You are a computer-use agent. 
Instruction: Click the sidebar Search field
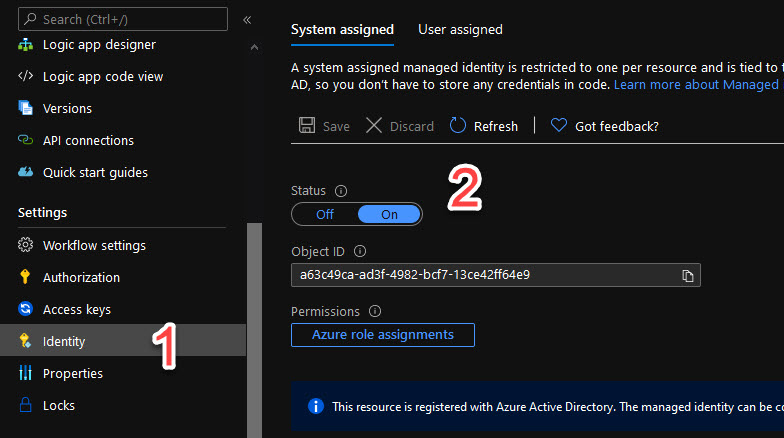click(122, 19)
